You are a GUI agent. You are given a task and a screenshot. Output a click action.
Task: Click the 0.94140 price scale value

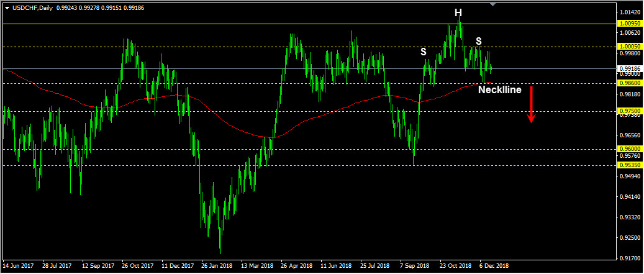click(630, 197)
